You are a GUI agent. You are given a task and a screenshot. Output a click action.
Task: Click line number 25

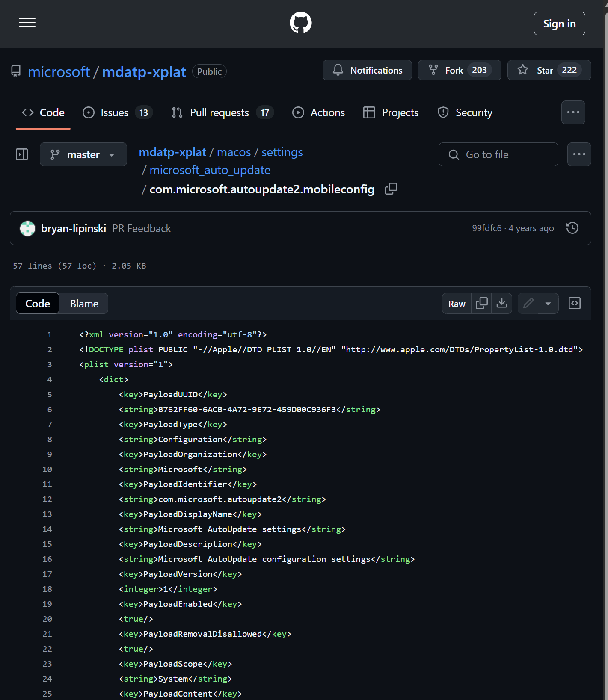(47, 694)
